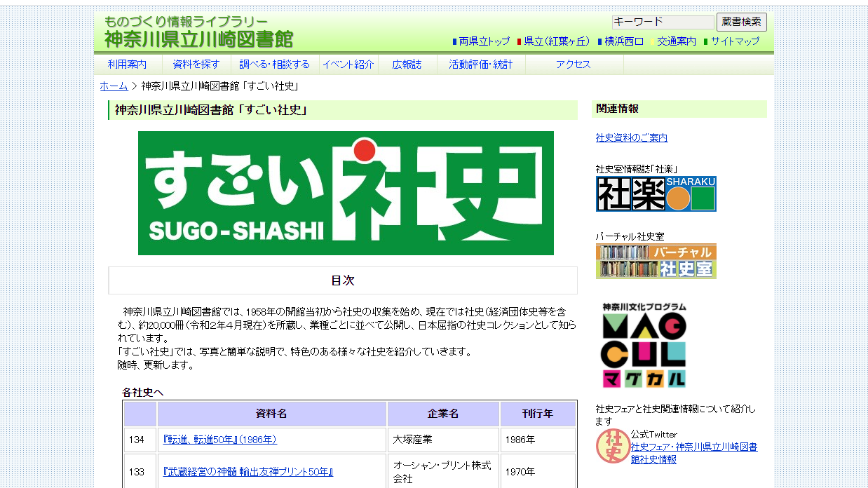The width and height of the screenshot is (868, 488).
Task: Select the 資料を探す menu item
Action: point(196,65)
